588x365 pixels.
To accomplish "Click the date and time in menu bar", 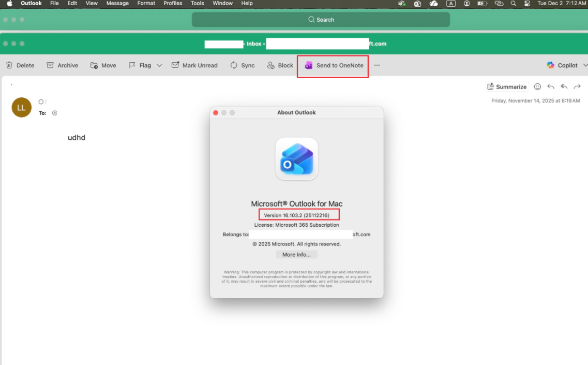I will (x=562, y=4).
